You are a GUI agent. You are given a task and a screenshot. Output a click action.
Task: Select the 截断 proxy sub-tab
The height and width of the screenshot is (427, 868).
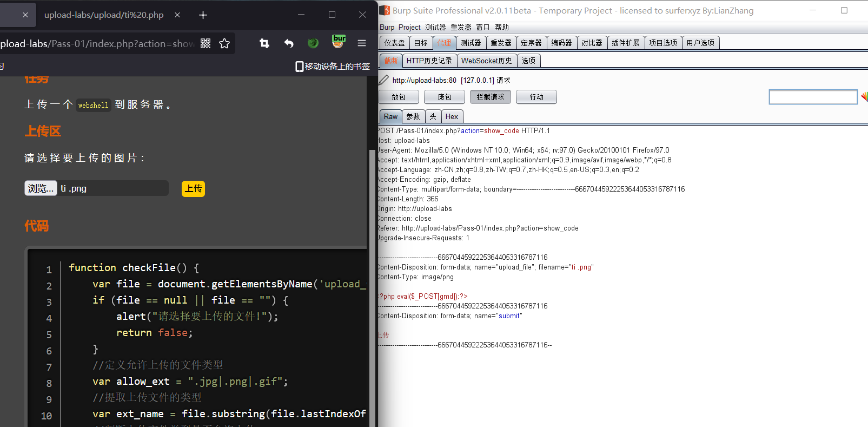(391, 61)
